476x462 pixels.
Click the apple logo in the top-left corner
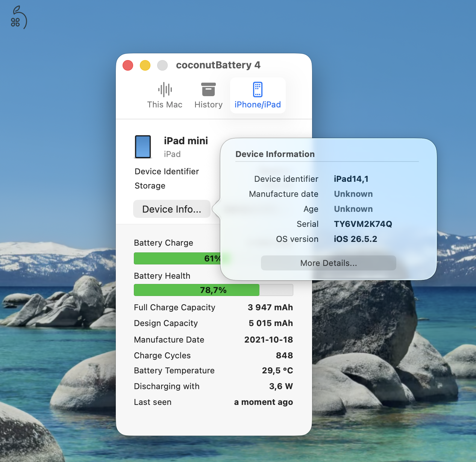coord(18,18)
